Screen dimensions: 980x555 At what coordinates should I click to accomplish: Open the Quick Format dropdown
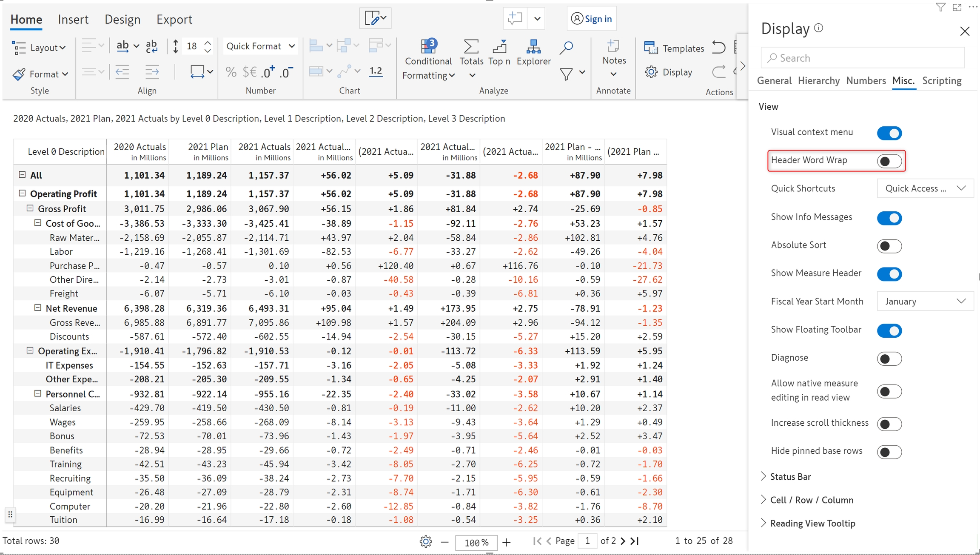(260, 46)
